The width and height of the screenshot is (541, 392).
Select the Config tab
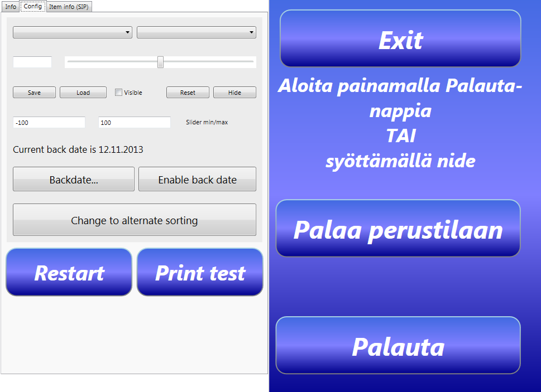click(33, 6)
